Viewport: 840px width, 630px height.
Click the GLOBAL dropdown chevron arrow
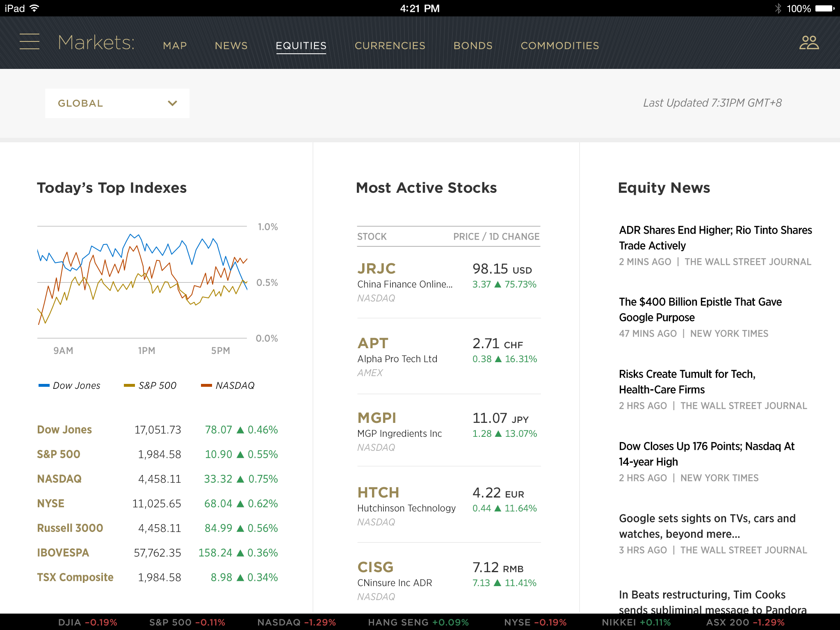tap(173, 103)
